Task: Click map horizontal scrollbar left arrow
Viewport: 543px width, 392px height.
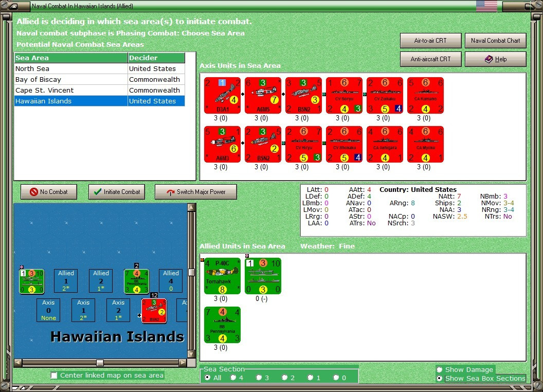Action: 18,363
